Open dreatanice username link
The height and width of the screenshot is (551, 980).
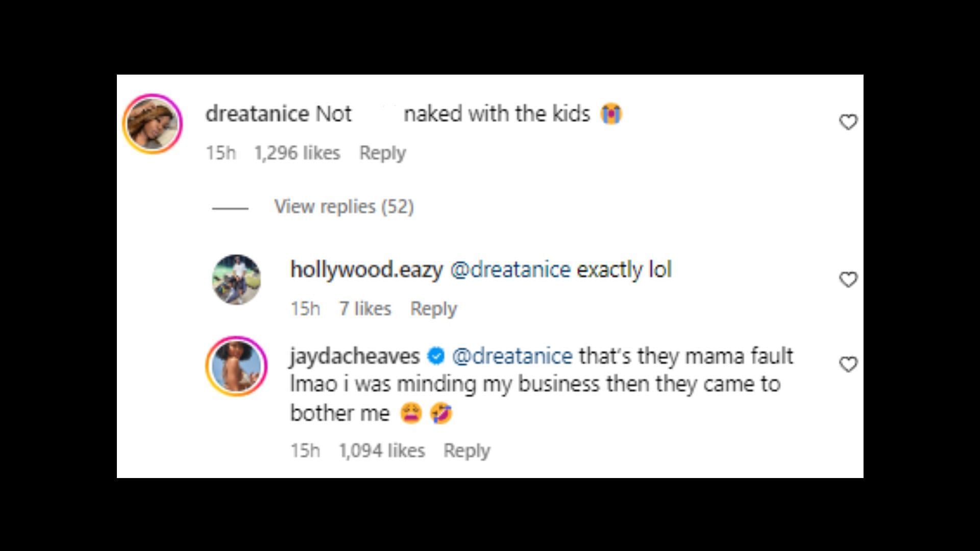257,114
